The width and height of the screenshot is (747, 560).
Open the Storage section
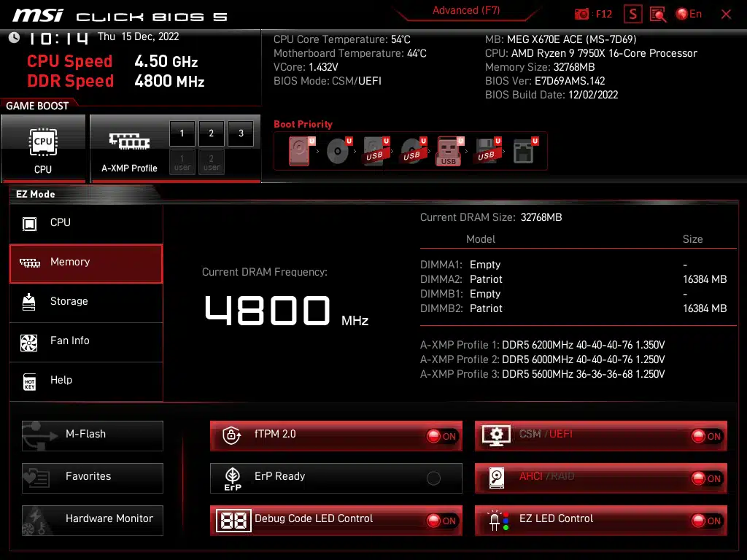(x=86, y=302)
